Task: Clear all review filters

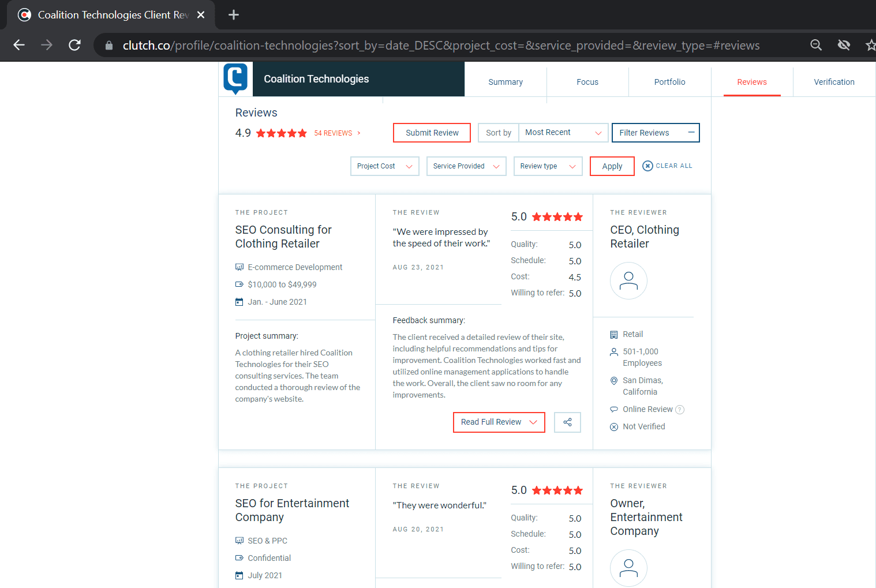Action: 667,166
